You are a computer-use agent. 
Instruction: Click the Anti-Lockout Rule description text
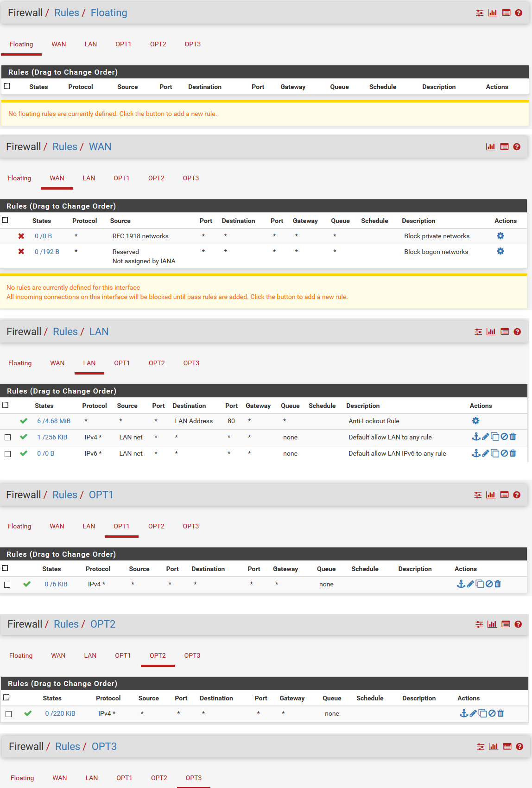[374, 421]
